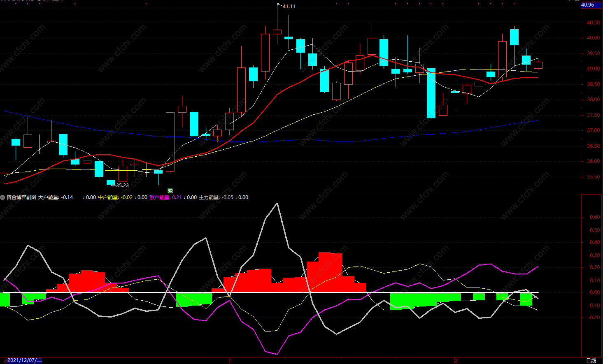Screen dimensions: 603x364
Task: Click the 0.60 indicator axis label
Action: point(595,217)
